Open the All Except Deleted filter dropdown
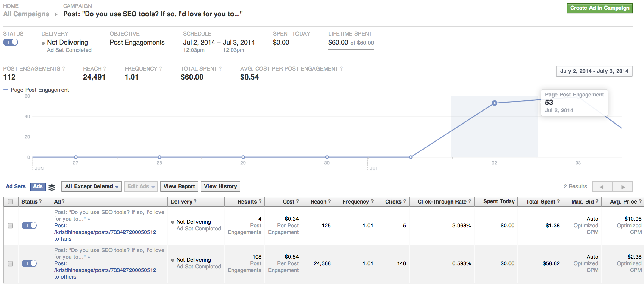 click(x=91, y=187)
